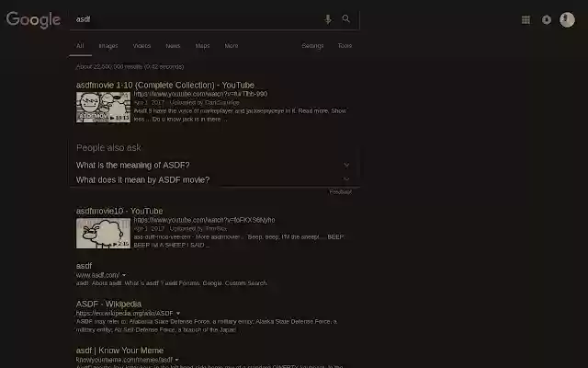Switch to the Maps tab
Screen dimensions: 588x368
tap(202, 46)
